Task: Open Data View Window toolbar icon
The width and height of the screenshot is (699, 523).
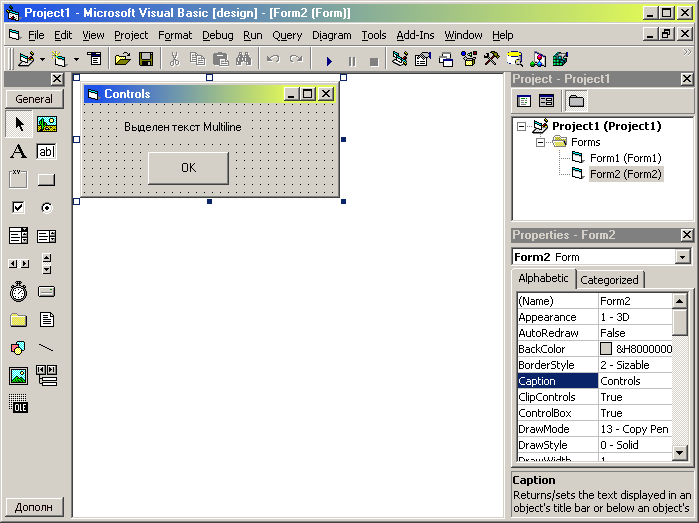Action: coord(515,59)
